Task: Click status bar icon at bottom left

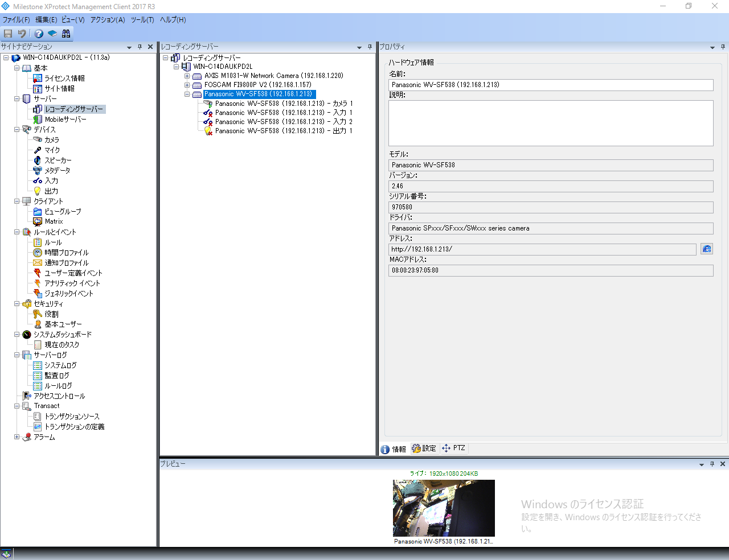Action: pyautogui.click(x=6, y=554)
